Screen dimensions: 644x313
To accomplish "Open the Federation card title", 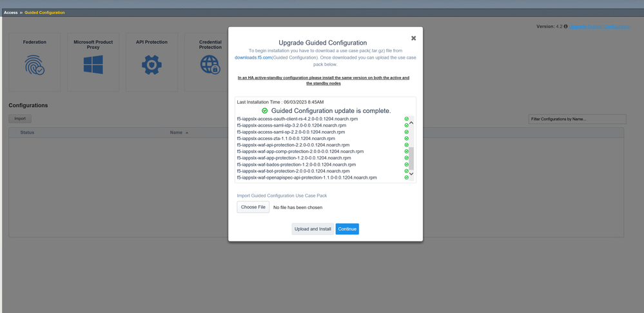I will pyautogui.click(x=35, y=42).
